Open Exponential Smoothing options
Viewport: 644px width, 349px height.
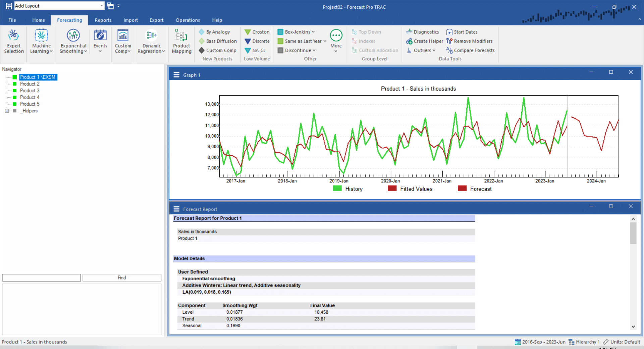tap(73, 41)
